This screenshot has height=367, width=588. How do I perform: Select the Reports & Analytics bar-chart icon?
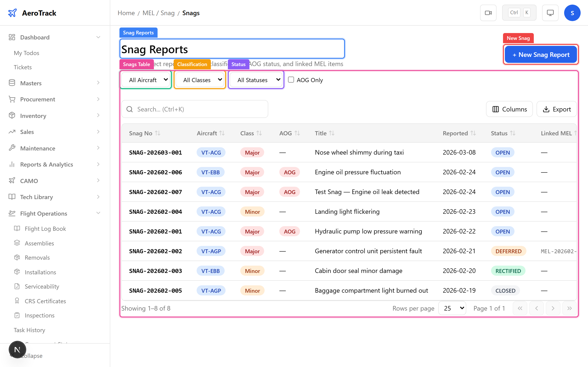12,164
